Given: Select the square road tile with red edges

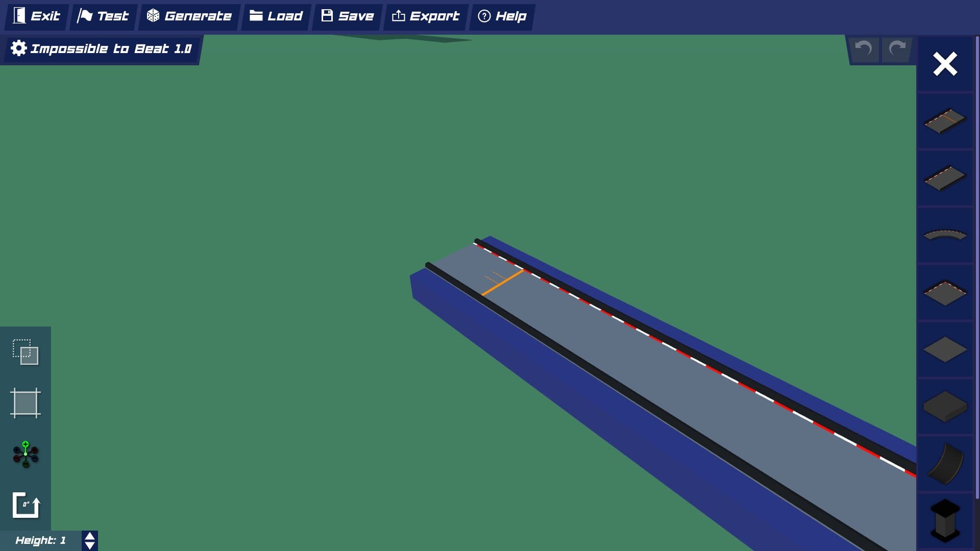Looking at the screenshot, I should tap(945, 292).
